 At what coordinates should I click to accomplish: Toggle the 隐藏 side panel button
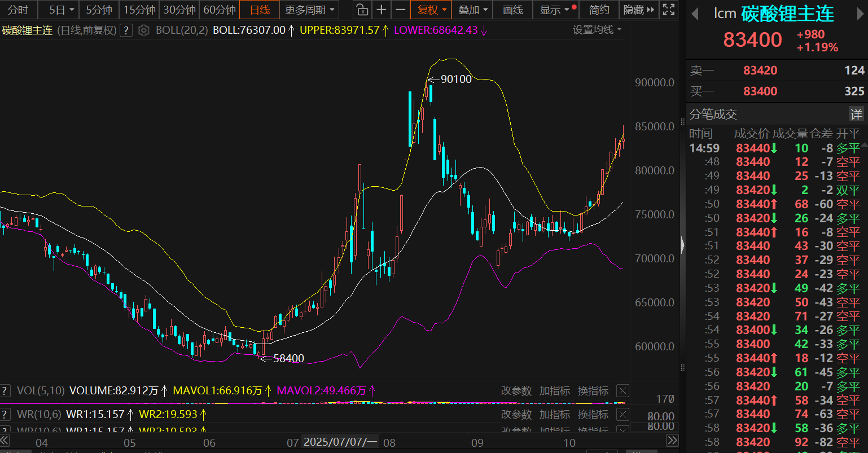pos(639,10)
